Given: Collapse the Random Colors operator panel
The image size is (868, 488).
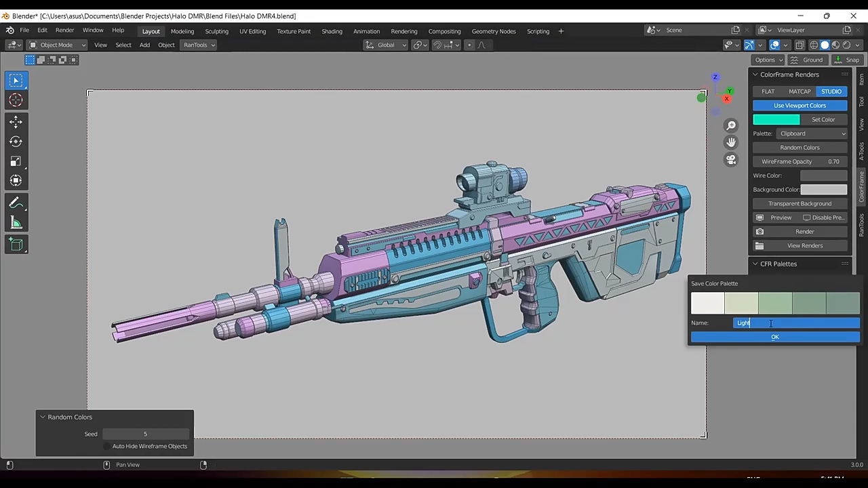Looking at the screenshot, I should coord(43,417).
